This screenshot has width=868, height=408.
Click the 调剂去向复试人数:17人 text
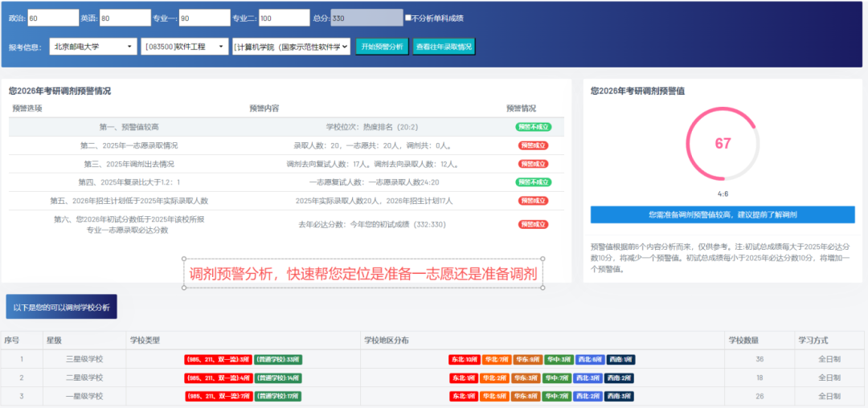(329, 164)
